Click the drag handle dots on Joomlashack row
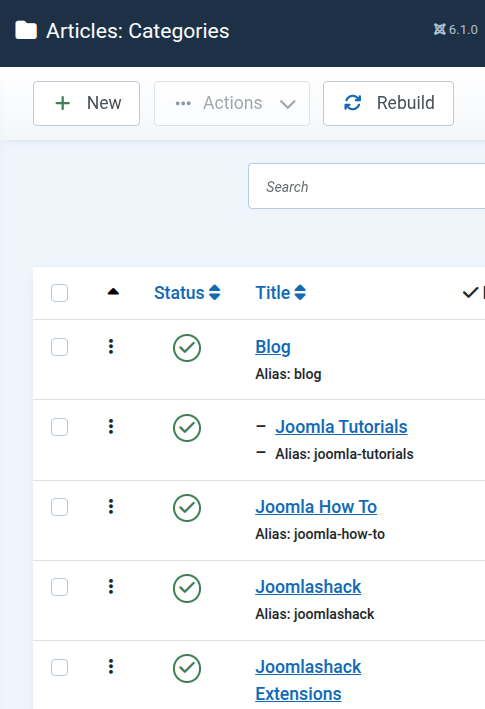This screenshot has width=485, height=709. click(x=111, y=586)
